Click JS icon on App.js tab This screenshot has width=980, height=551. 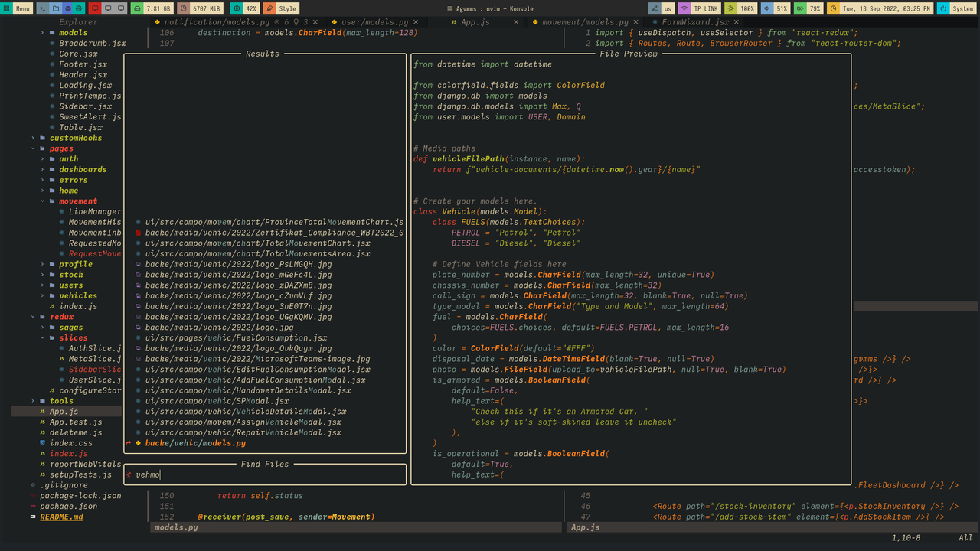tap(455, 23)
